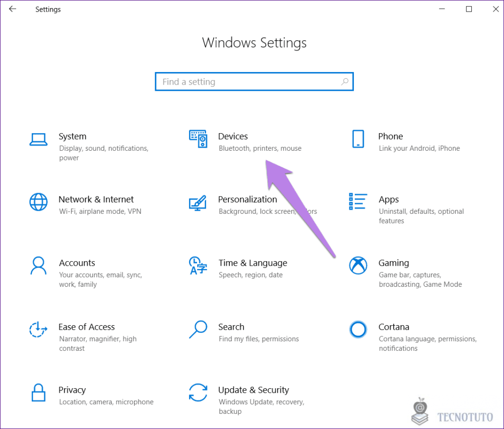Click the Phone icon
Image resolution: width=504 pixels, height=429 pixels.
[x=358, y=139]
